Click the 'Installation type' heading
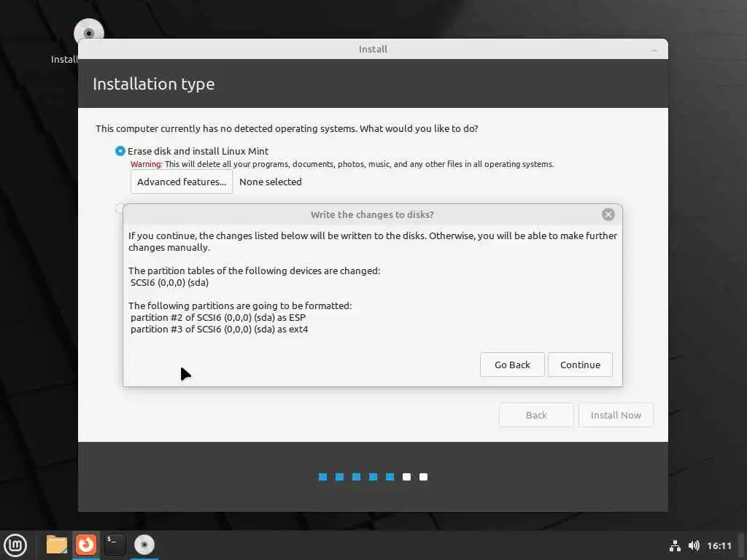Image resolution: width=747 pixels, height=560 pixels. [x=153, y=85]
